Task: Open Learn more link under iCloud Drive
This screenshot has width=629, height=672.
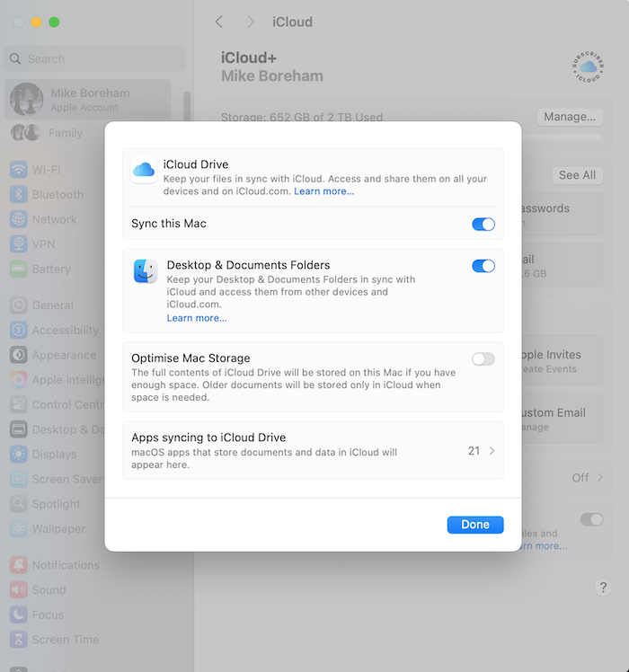Action: pos(324,191)
